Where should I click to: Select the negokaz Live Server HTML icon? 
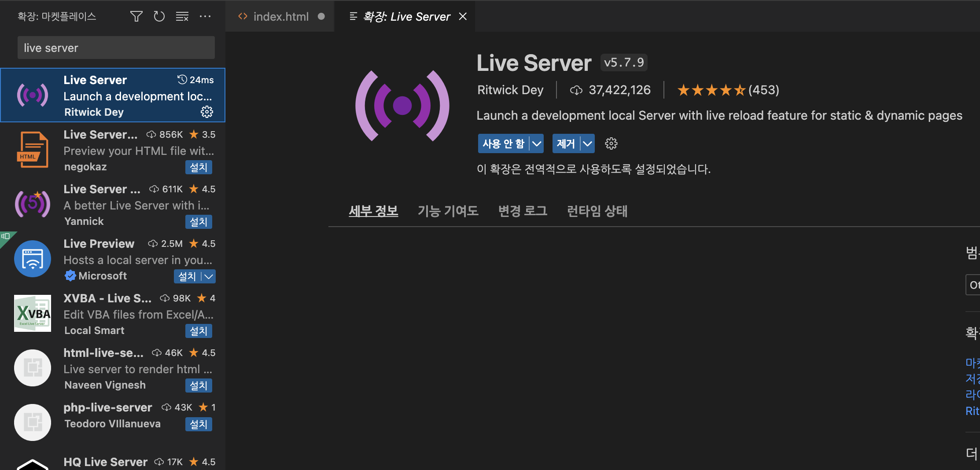(33, 150)
